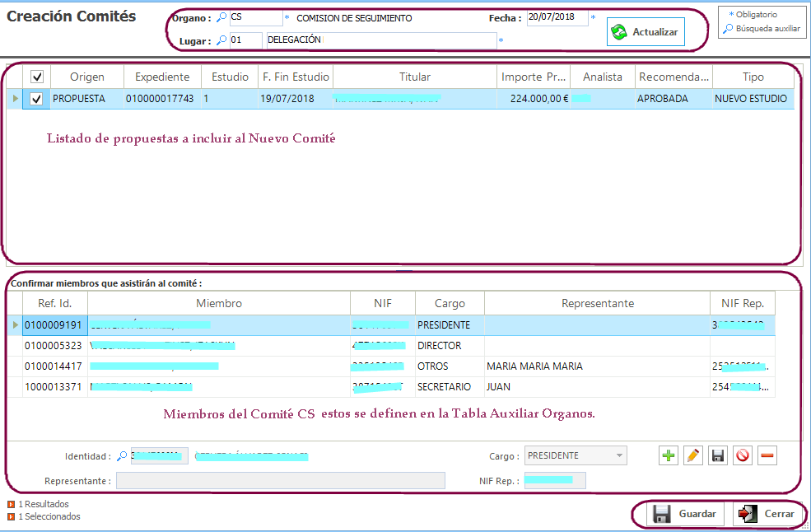The height and width of the screenshot is (532, 811).
Task: Select the APROBADA recommendation cell
Action: click(x=674, y=98)
